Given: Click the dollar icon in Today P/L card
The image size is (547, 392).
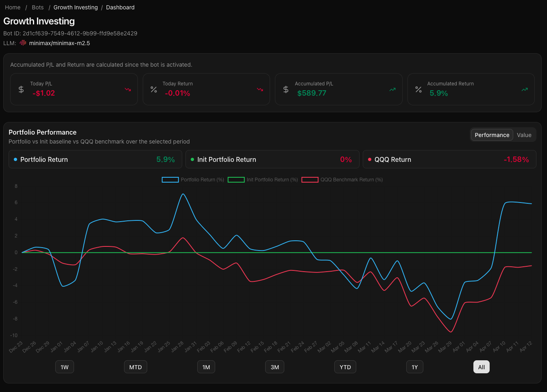Looking at the screenshot, I should [x=21, y=89].
